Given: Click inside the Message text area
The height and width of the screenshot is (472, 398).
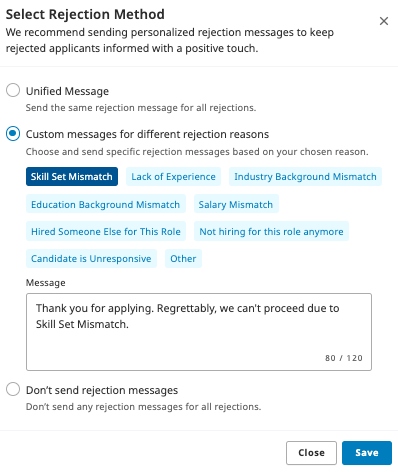Looking at the screenshot, I should 199,332.
